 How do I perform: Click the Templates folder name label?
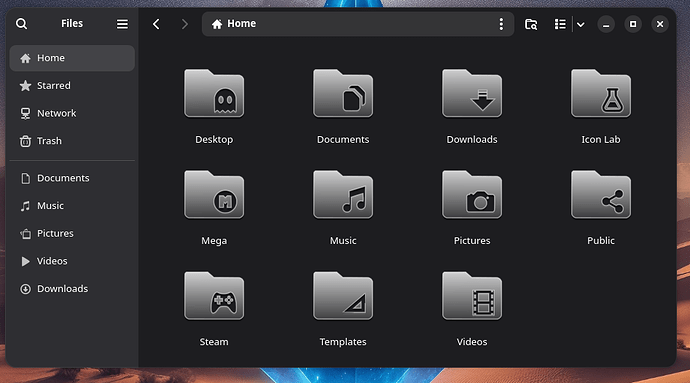pyautogui.click(x=343, y=342)
